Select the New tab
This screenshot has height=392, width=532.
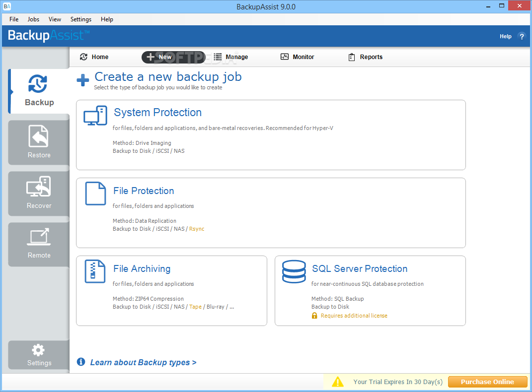[x=174, y=57]
